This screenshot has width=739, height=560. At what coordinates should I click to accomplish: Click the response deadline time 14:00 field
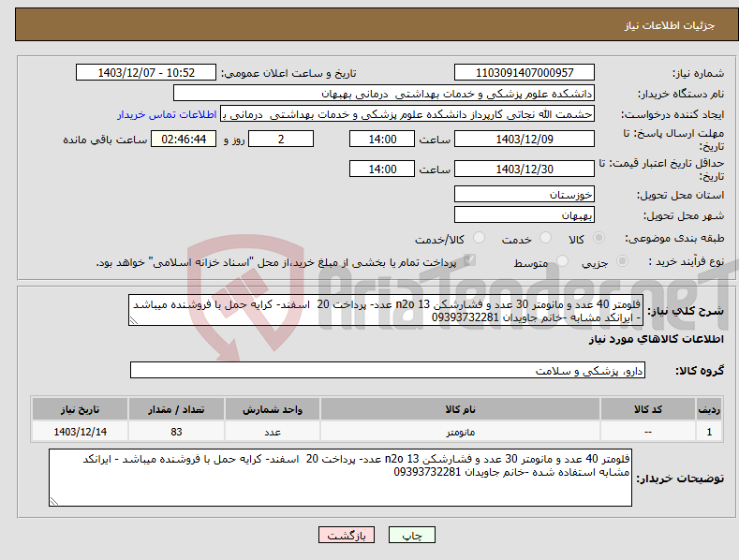[382, 139]
